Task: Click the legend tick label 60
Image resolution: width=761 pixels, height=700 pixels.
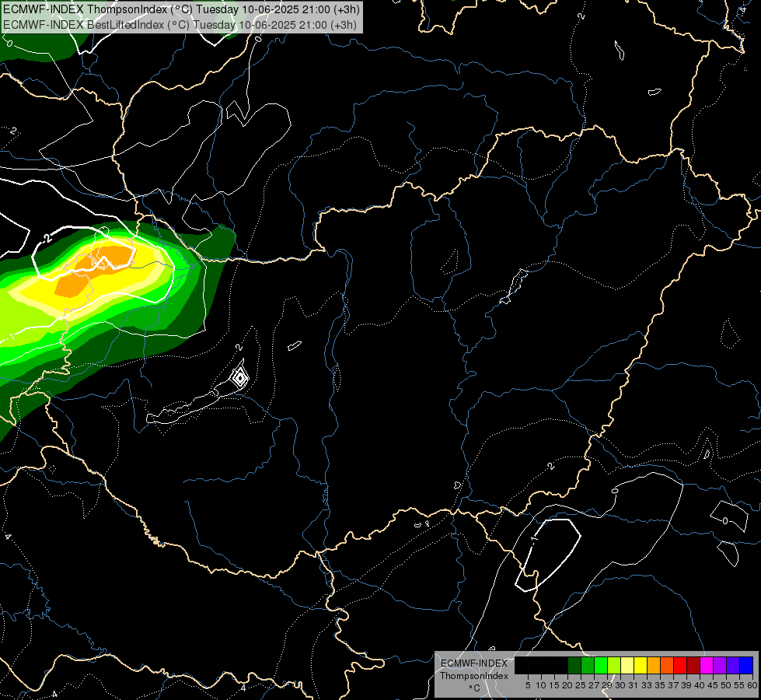Action: [x=752, y=685]
